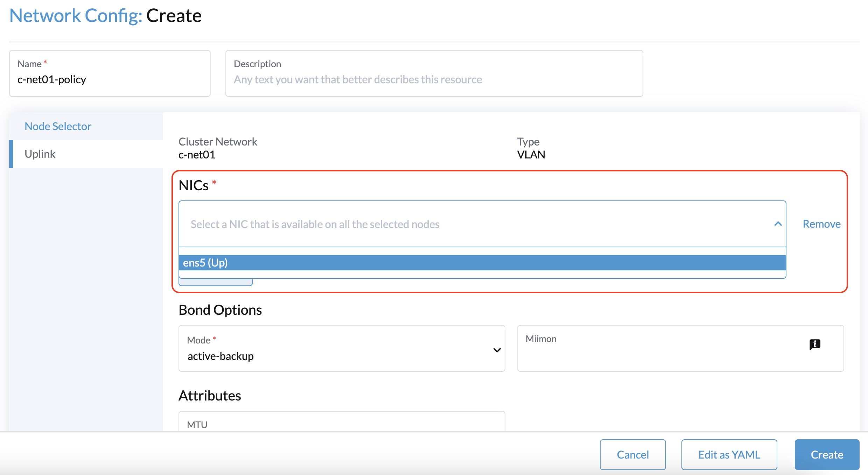The width and height of the screenshot is (868, 475).
Task: Follow the Network Config breadcrumb link
Action: [76, 16]
